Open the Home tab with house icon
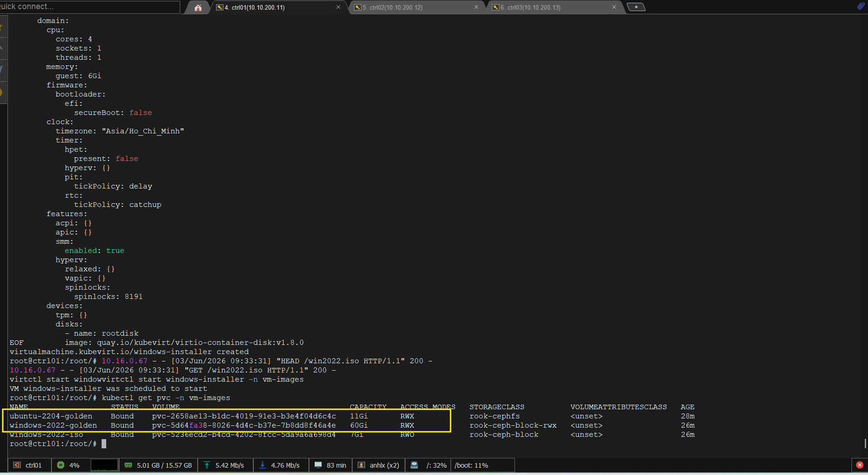The image size is (868, 475). 198,7
